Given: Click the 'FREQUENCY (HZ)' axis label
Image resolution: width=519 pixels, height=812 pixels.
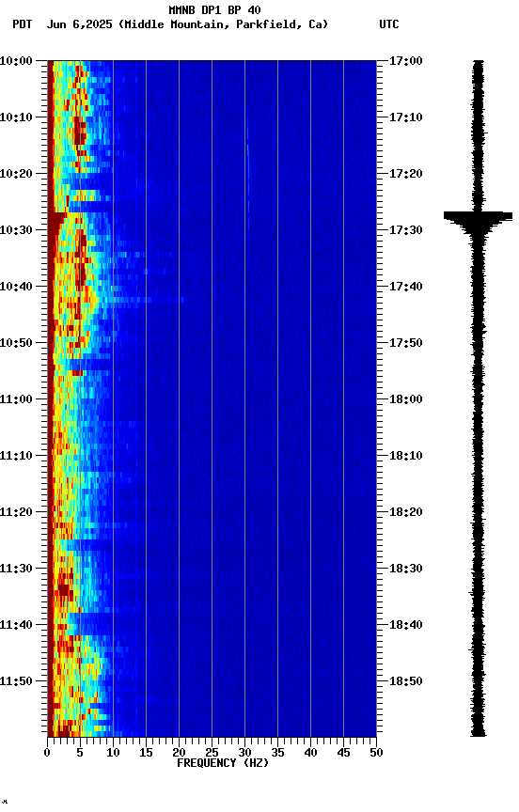Looking at the screenshot, I should [223, 763].
